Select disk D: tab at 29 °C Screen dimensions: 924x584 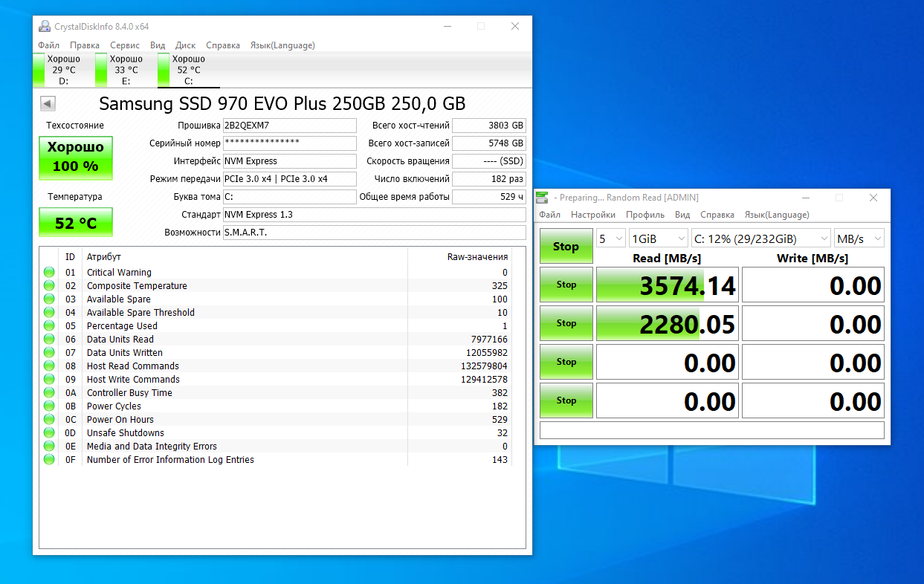coord(63,70)
